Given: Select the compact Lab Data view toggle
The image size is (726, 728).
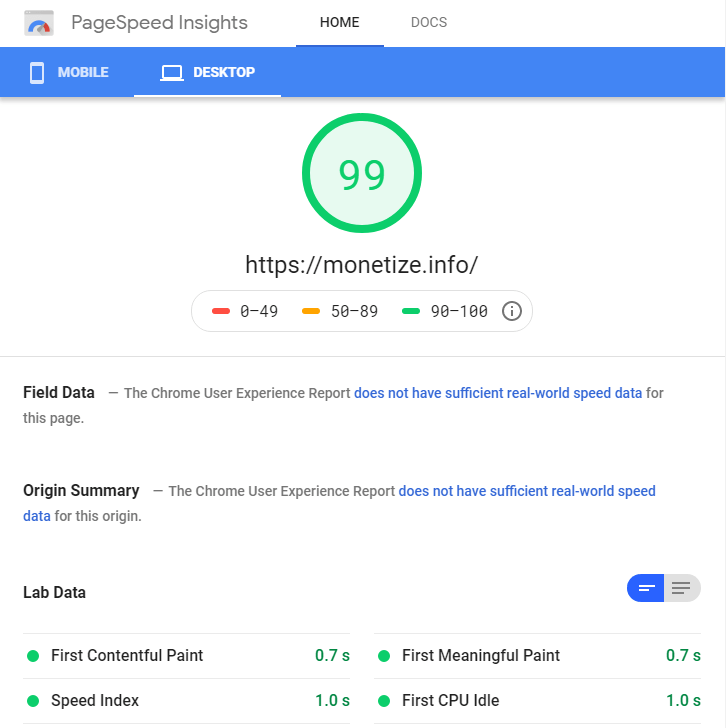Looking at the screenshot, I should (x=646, y=588).
